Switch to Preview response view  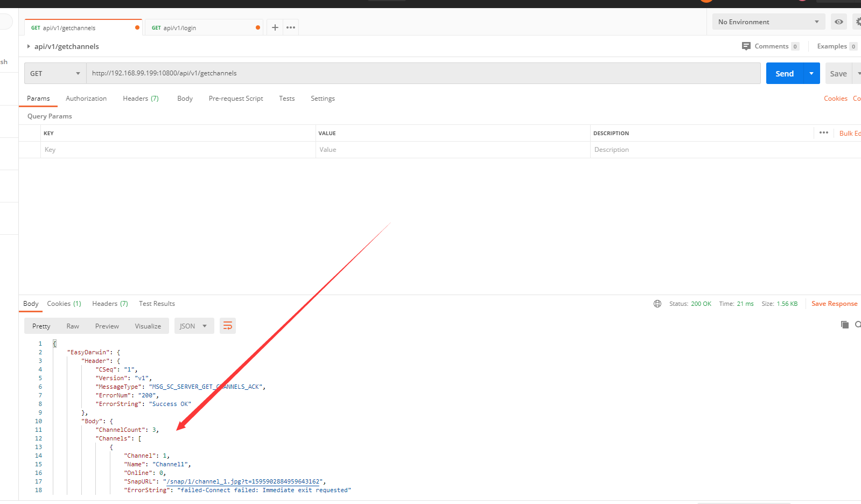click(x=107, y=326)
